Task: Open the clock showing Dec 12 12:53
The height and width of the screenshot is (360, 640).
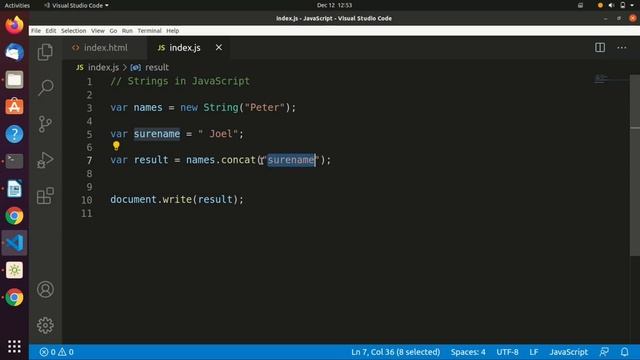Action: (x=334, y=5)
